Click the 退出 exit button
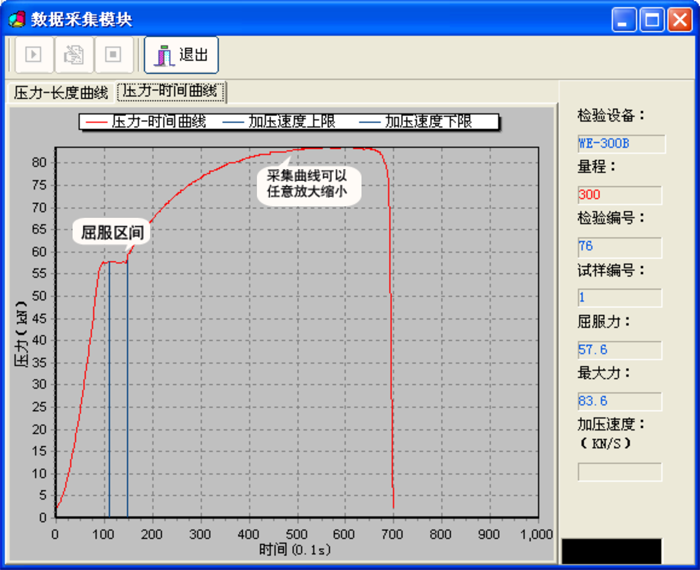 click(x=181, y=55)
